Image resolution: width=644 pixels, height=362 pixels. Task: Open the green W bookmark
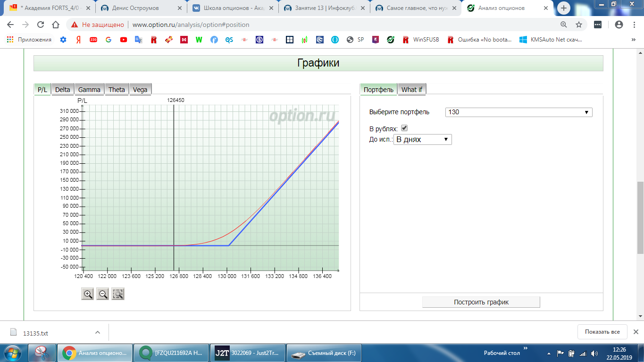click(199, 40)
